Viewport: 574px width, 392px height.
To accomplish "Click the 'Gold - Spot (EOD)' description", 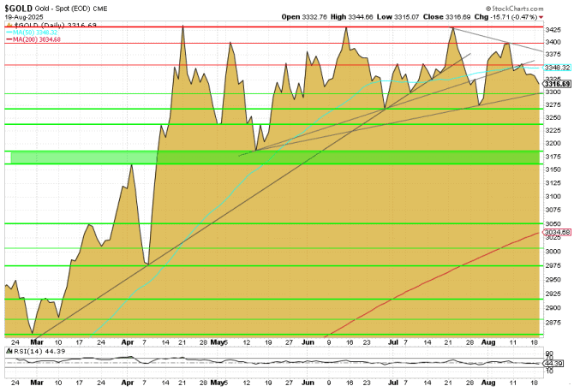I will point(63,9).
